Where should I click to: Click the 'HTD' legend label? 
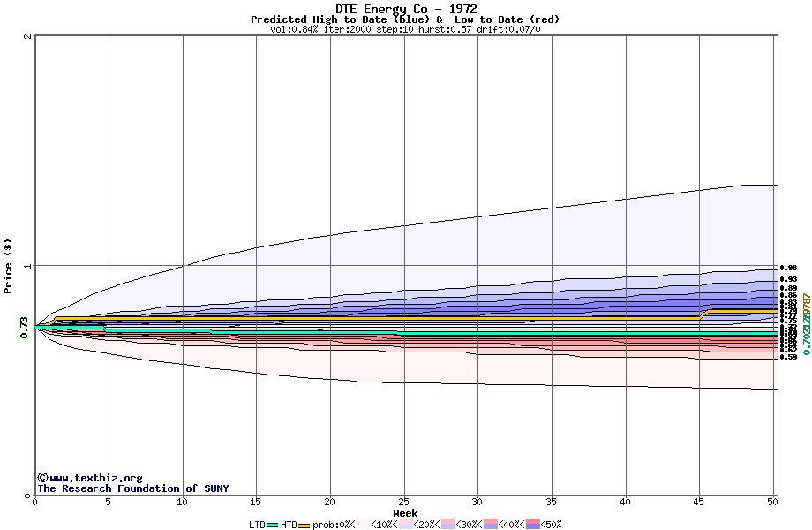289,525
